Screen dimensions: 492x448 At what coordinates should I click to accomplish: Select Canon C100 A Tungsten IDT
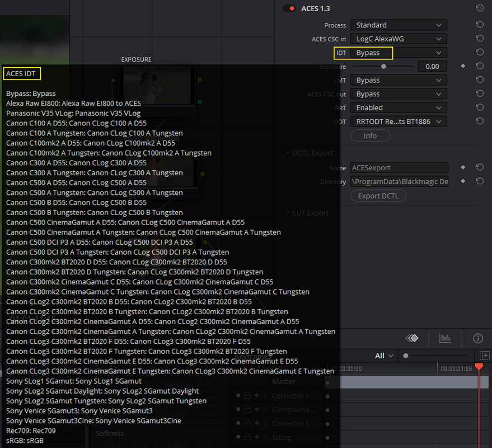coord(94,133)
